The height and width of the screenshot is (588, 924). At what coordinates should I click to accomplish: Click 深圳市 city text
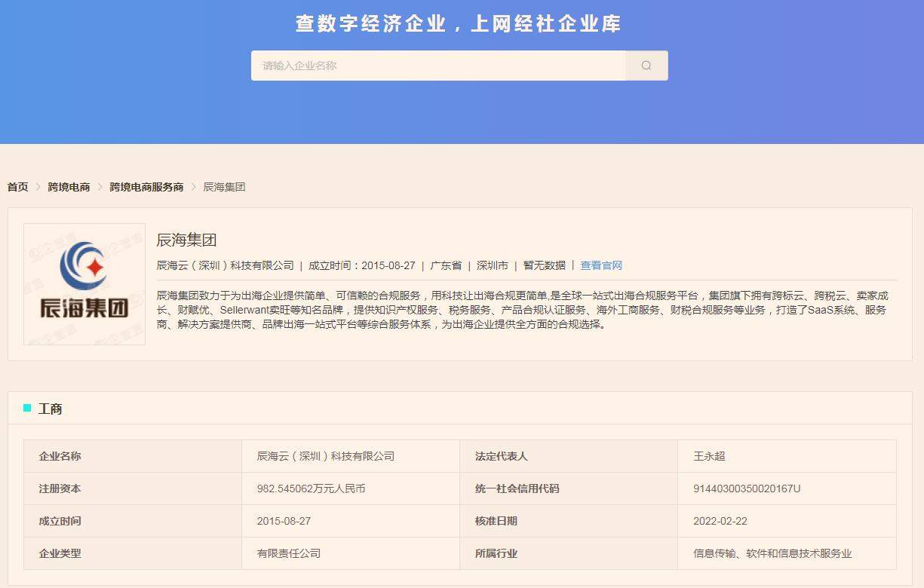point(493,265)
